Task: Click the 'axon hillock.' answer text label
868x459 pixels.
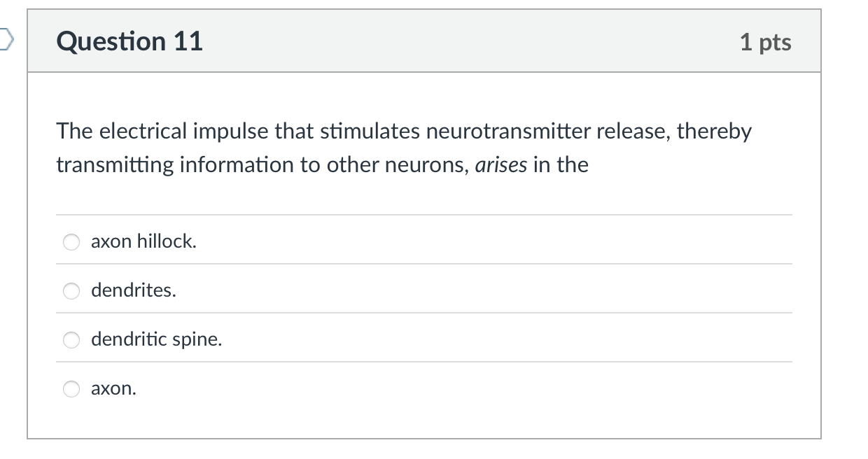Action: (143, 241)
